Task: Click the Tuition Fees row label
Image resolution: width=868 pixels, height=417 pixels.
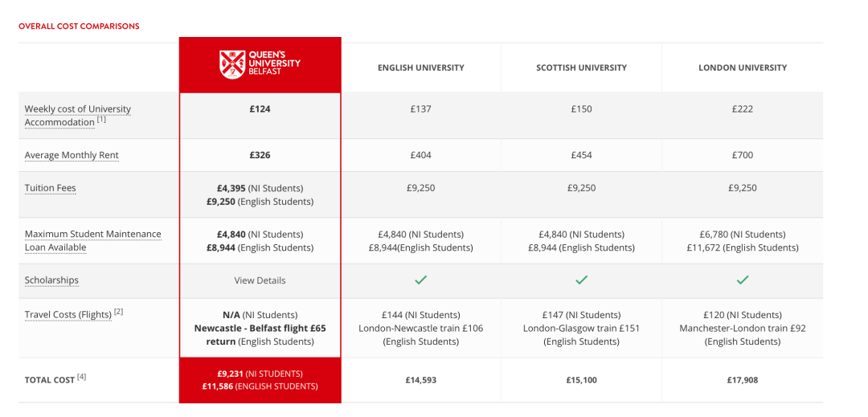Action: click(51, 188)
